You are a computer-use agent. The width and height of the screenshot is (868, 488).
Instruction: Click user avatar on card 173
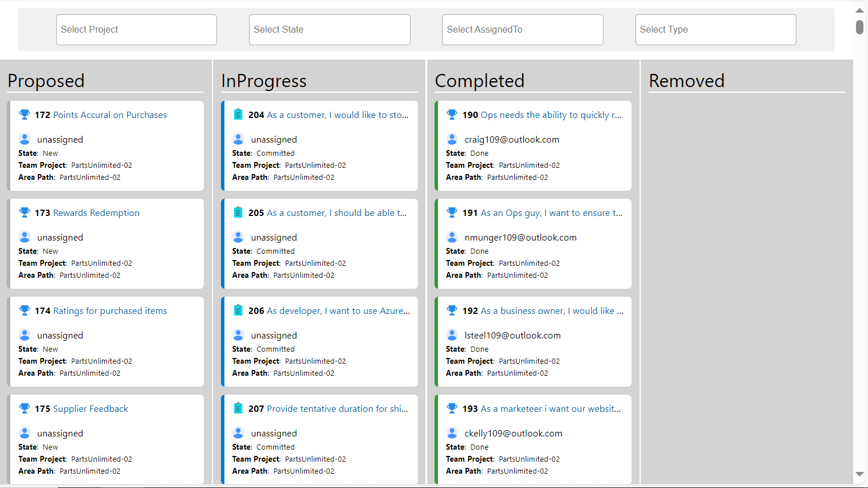25,237
